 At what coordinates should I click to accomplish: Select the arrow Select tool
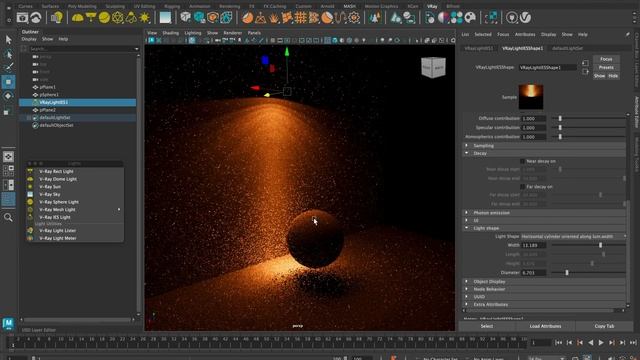[8, 40]
